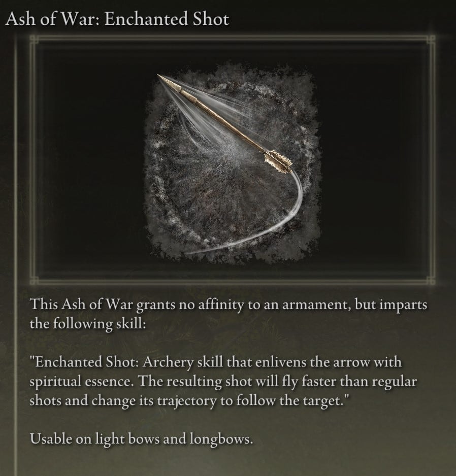Click the 'grants no affinity' description line

[229, 304]
